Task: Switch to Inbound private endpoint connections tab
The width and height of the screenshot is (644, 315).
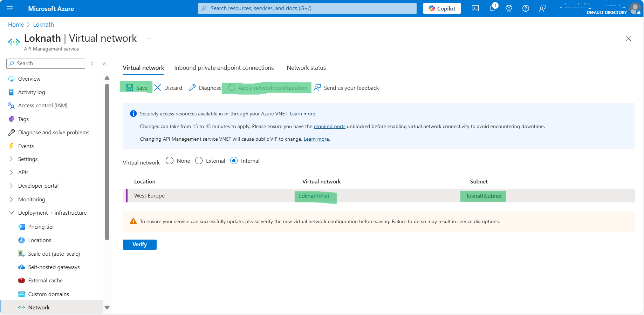Action: [224, 68]
